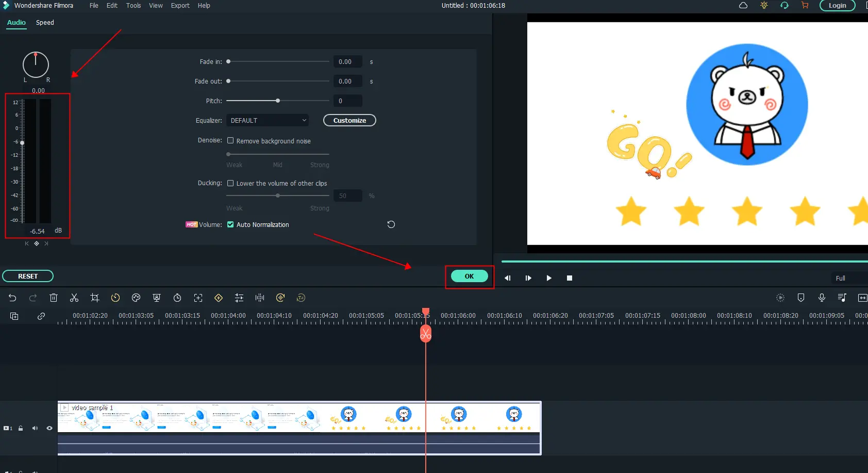The image size is (868, 473).
Task: Add a new track with the add-track icon
Action: (14, 316)
